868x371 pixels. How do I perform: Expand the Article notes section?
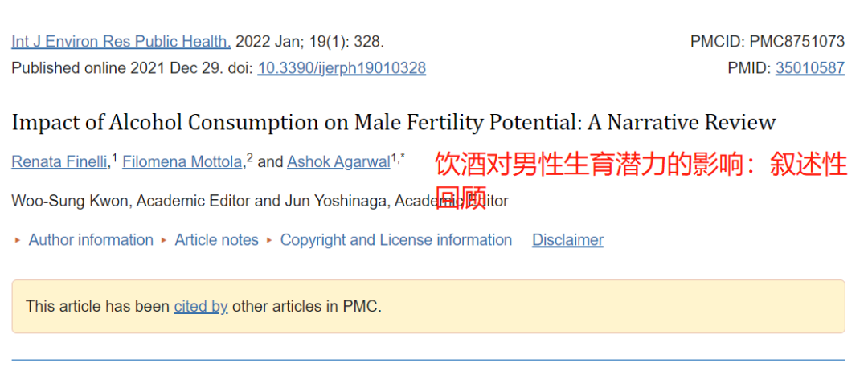tap(216, 240)
